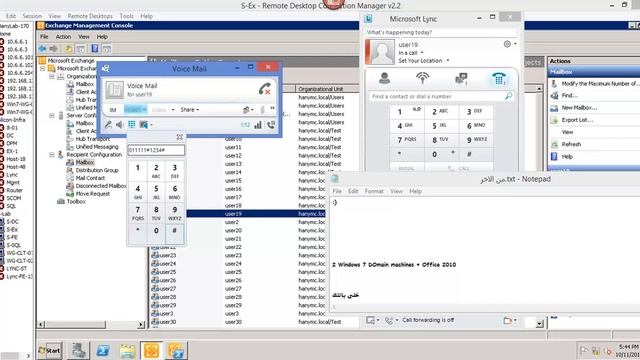Click user19 profile picture in Lync
Image resolution: width=640 pixels, height=360 pixels.
tap(382, 52)
